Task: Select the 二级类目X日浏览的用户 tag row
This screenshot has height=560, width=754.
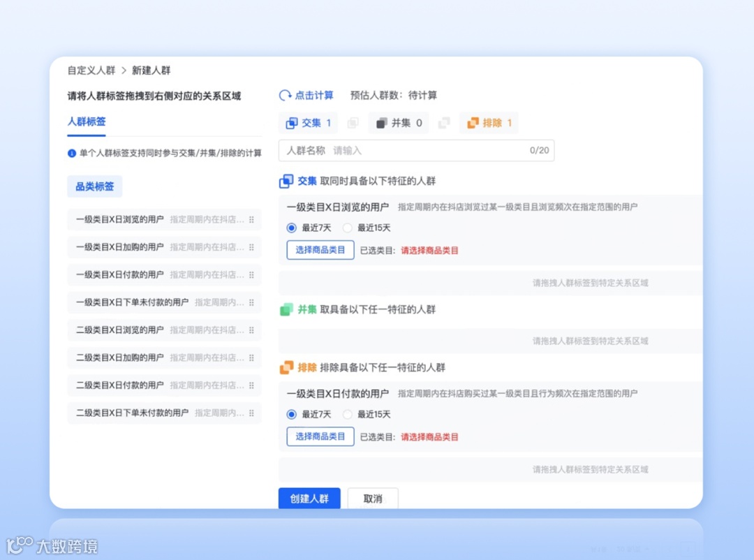Action: click(x=165, y=330)
